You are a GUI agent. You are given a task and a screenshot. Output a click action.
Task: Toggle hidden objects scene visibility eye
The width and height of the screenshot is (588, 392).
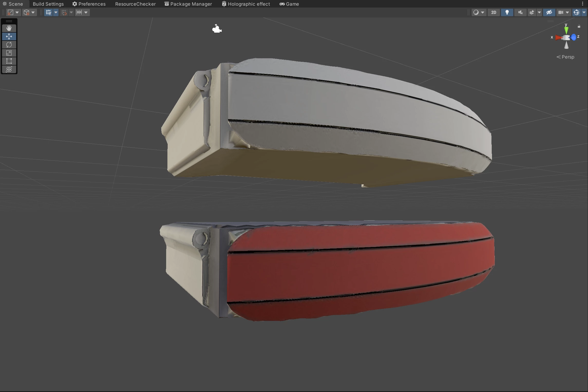pyautogui.click(x=549, y=12)
